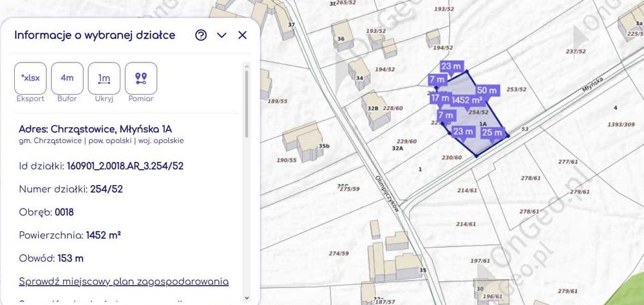Select parcel 277/61 on the map
This screenshot has width=644, height=305.
[x=568, y=162]
